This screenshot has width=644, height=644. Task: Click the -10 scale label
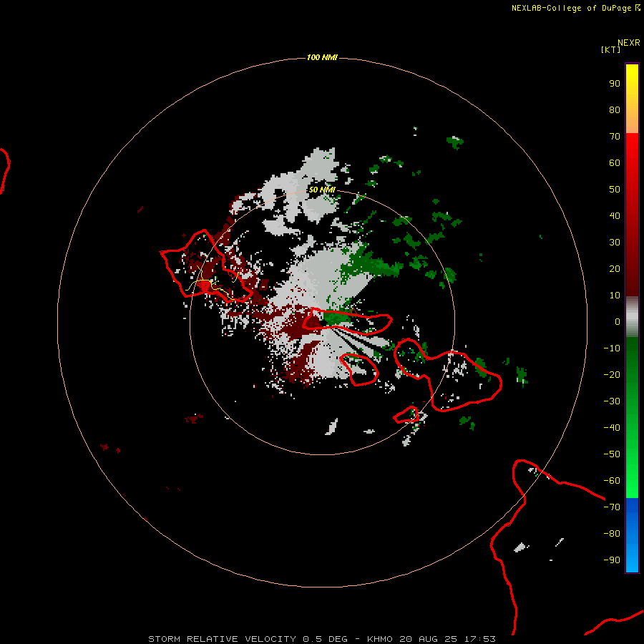pos(612,348)
